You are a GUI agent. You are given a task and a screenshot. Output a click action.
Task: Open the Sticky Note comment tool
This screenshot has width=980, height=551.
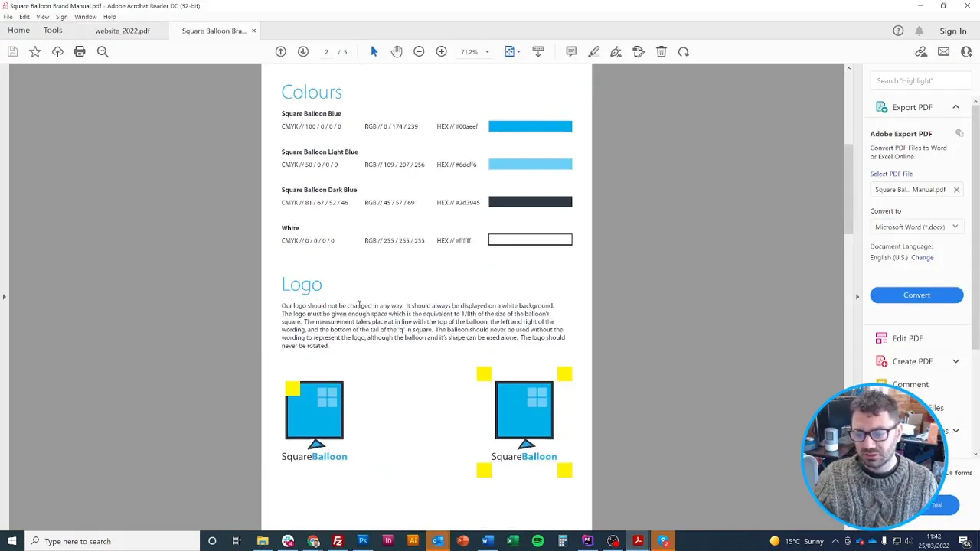pyautogui.click(x=571, y=51)
